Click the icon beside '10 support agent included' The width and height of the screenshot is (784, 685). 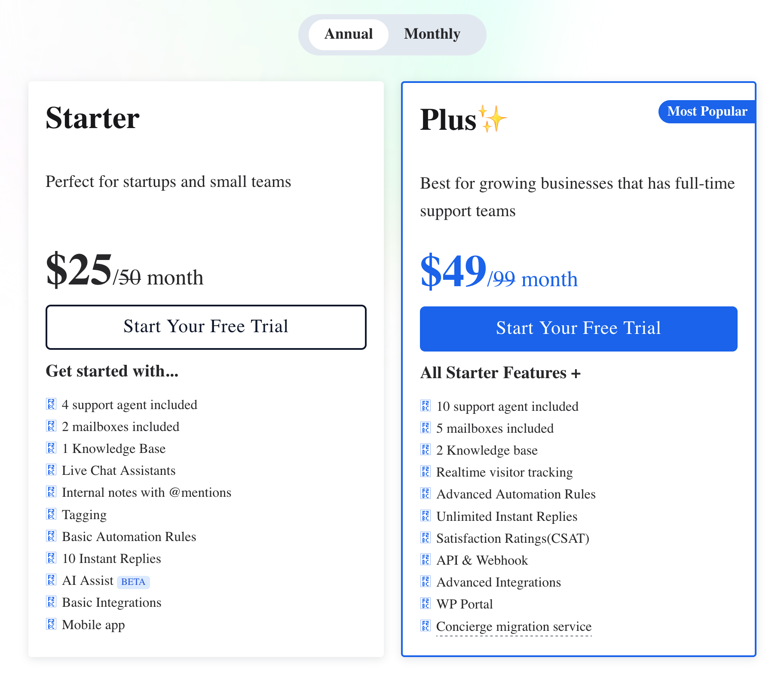[x=426, y=405]
